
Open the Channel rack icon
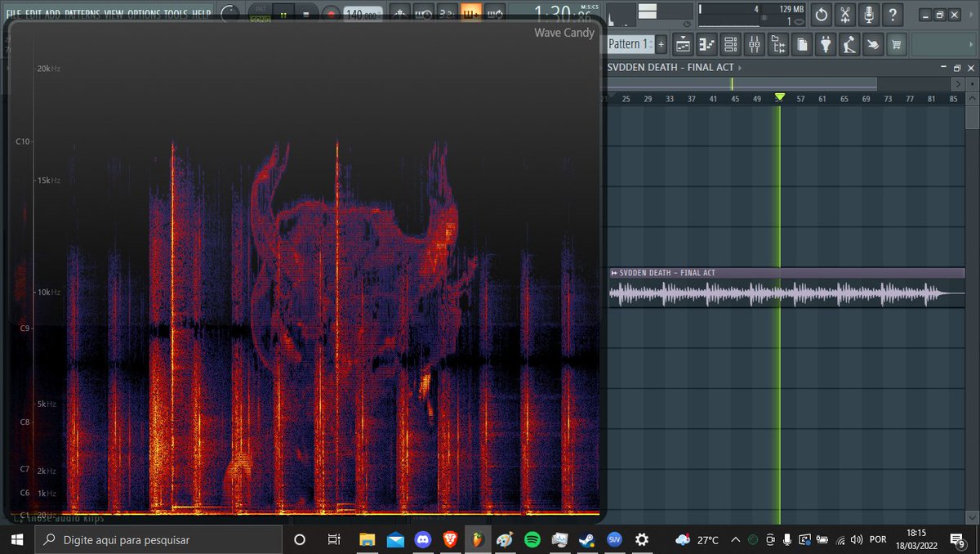click(x=731, y=44)
